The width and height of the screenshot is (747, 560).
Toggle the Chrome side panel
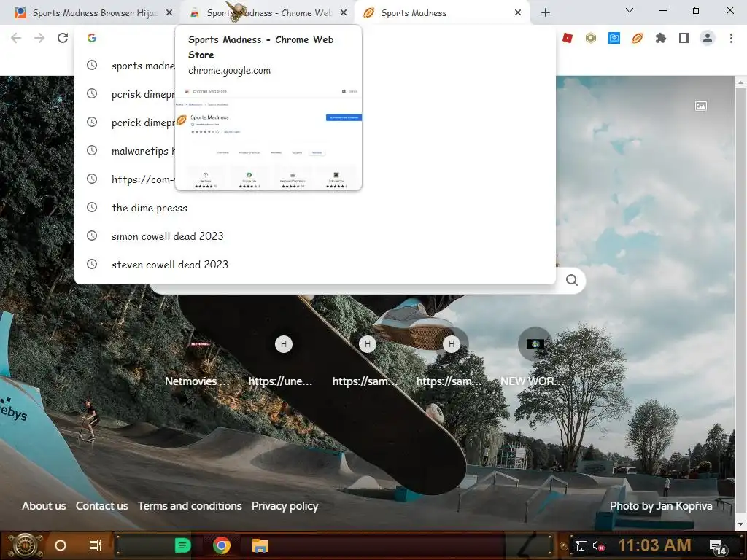tap(684, 38)
